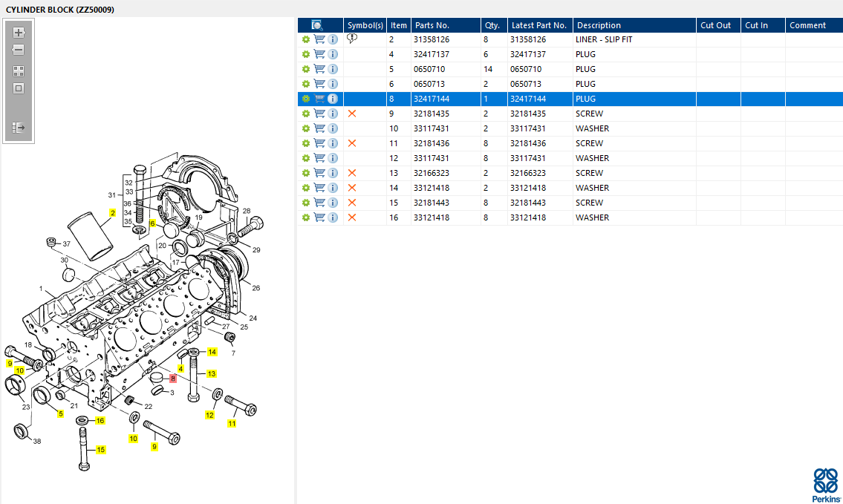This screenshot has width=843, height=504.
Task: Click the Cut In column header
Action: pos(763,25)
